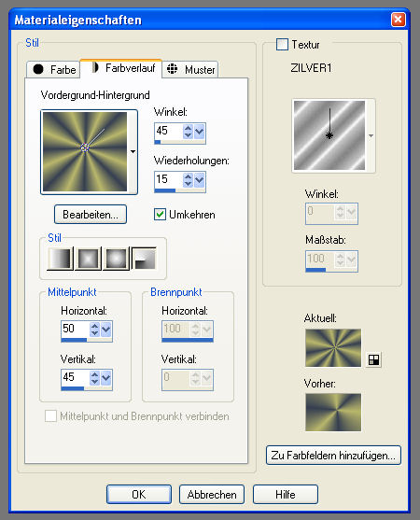Click the Bearbeiten... button
This screenshot has width=420, height=520.
coord(91,214)
